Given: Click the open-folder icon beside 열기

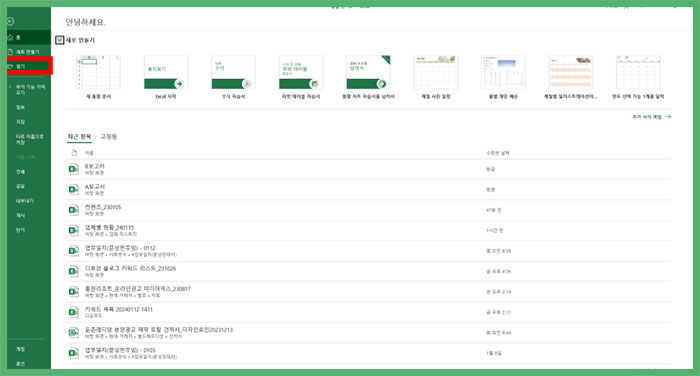Looking at the screenshot, I should tap(11, 66).
